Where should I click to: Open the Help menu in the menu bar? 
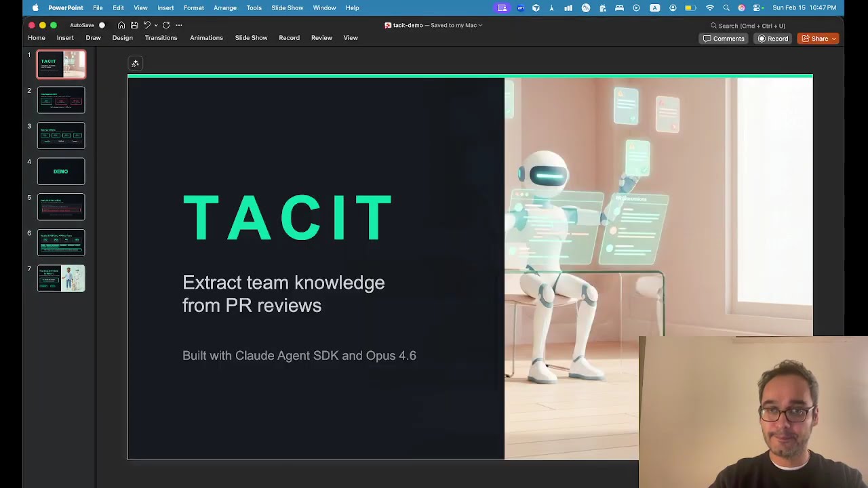click(352, 8)
